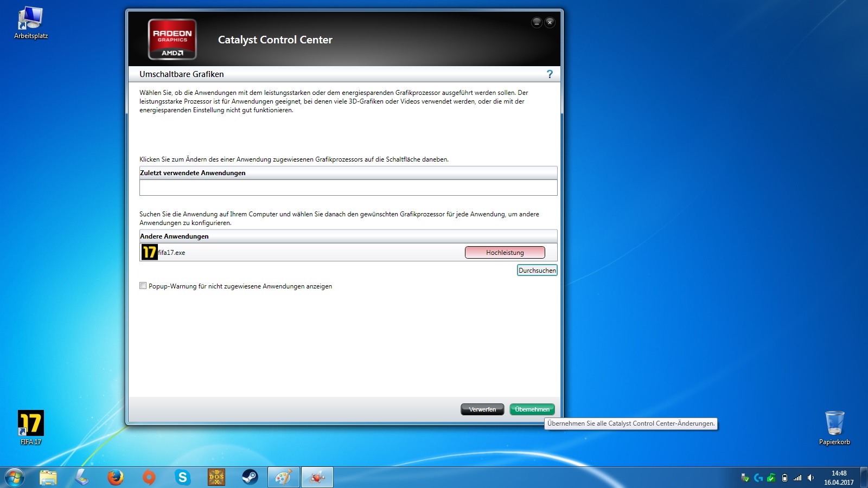The width and height of the screenshot is (868, 488).
Task: Click the taskbar clock showing 14:48
Action: pos(839,478)
